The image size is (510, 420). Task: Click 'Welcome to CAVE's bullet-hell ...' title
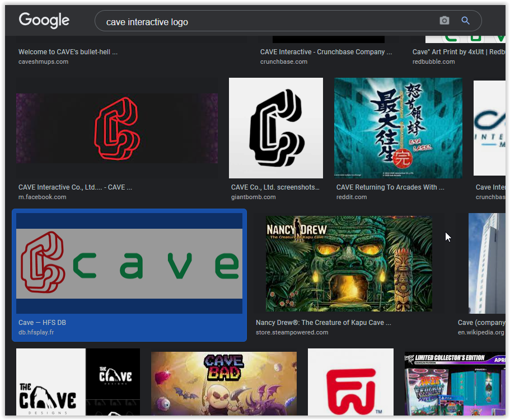[x=68, y=52]
